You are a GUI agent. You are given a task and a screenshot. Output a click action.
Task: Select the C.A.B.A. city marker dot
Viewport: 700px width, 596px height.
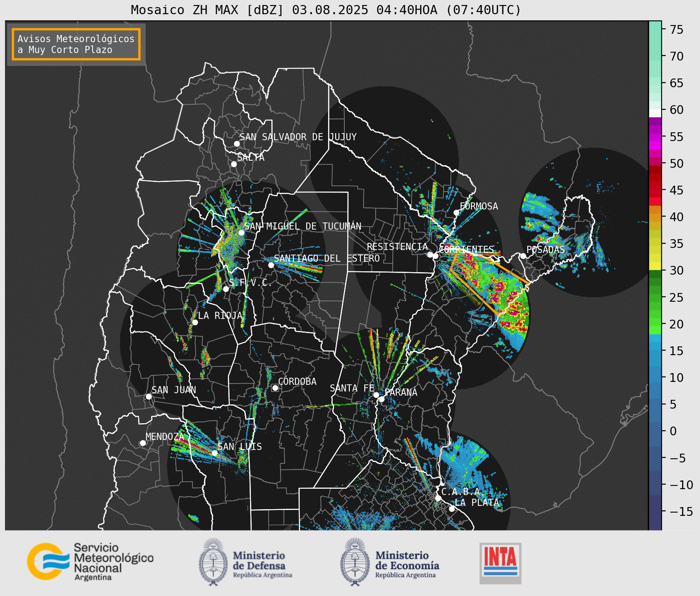click(x=438, y=498)
